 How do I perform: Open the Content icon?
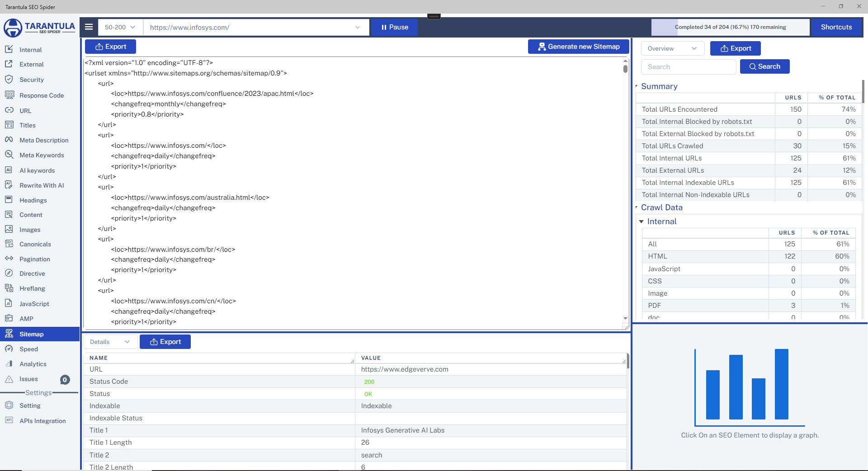point(9,214)
